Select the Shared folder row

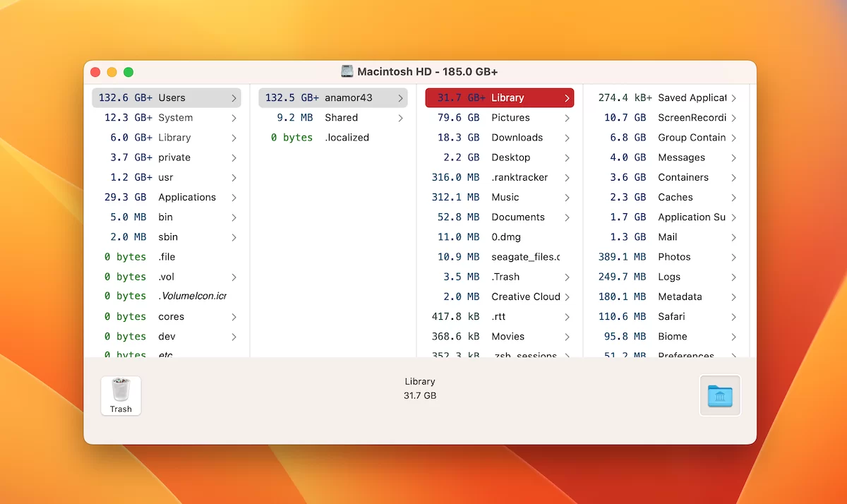[333, 118]
